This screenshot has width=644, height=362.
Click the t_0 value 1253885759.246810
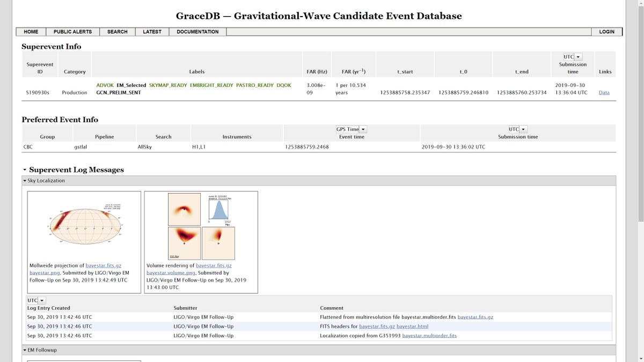point(463,93)
